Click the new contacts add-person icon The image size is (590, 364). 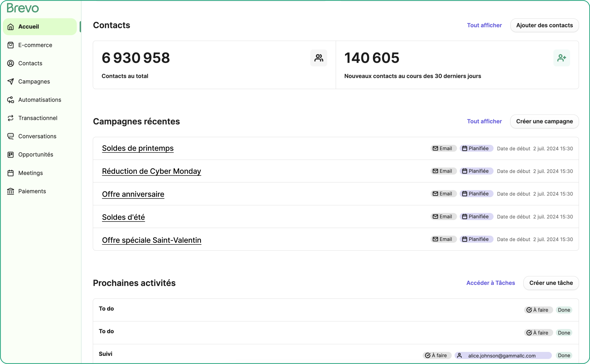(x=561, y=58)
